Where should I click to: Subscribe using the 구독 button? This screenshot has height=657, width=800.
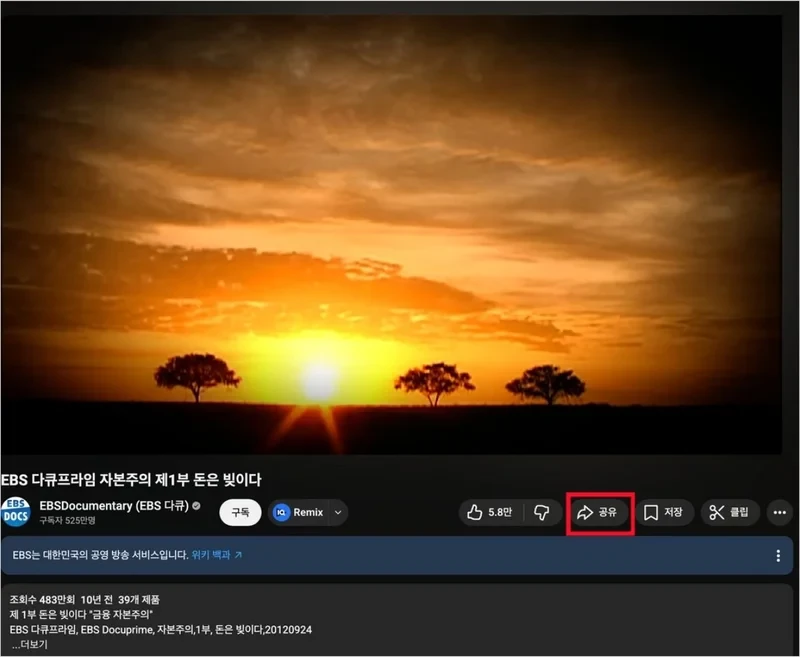coord(240,512)
